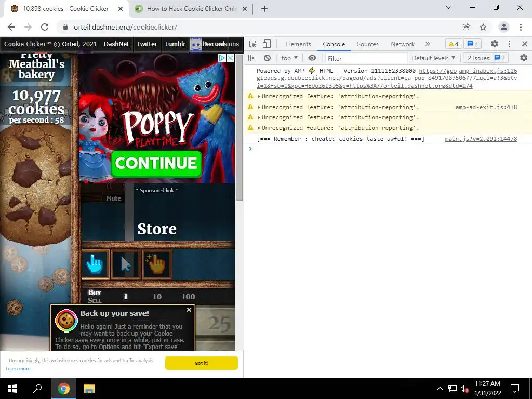
Task: Create live expression with eye icon
Action: click(312, 58)
